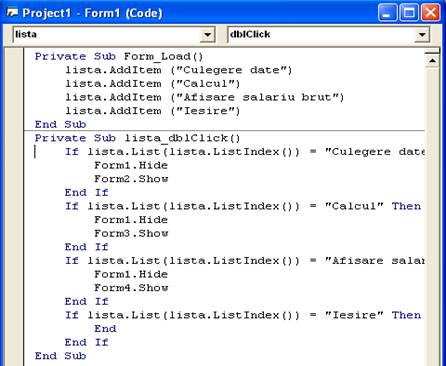Screen dimensions: 446x366
Task: Select the dblClick procedure combo box field
Action: point(328,35)
